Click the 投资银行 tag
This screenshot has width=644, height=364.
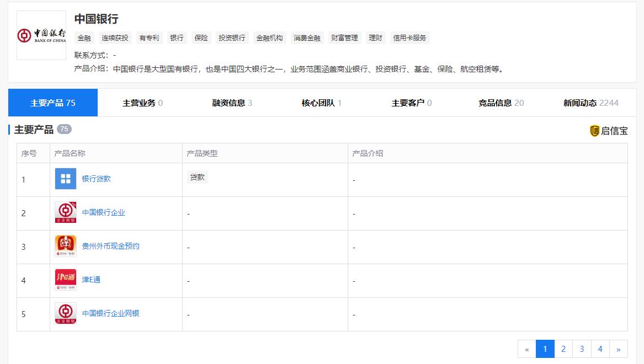(x=232, y=38)
